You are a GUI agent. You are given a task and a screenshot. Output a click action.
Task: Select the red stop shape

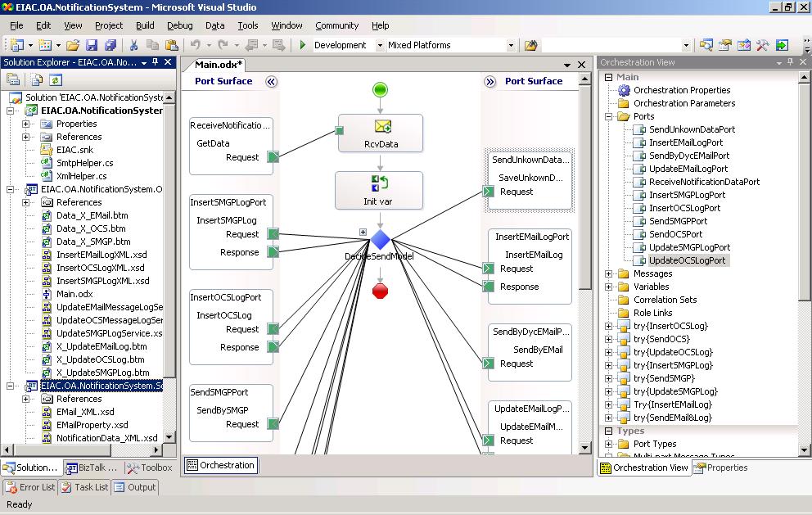point(380,291)
